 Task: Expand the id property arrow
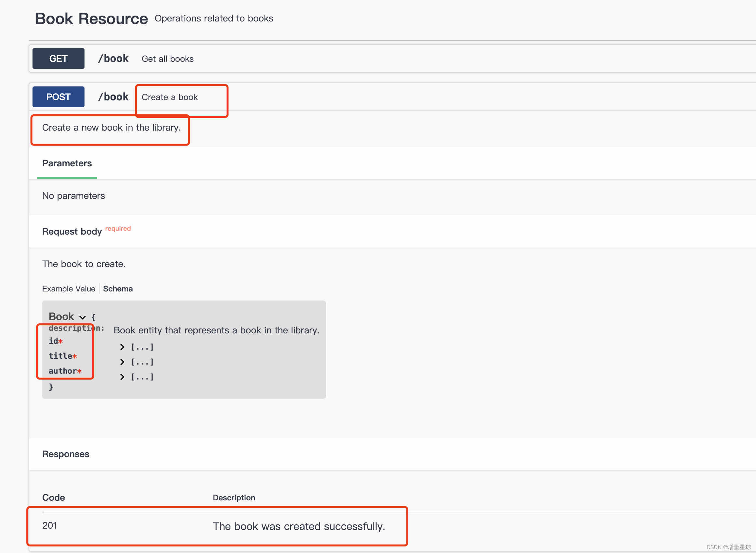pyautogui.click(x=122, y=347)
